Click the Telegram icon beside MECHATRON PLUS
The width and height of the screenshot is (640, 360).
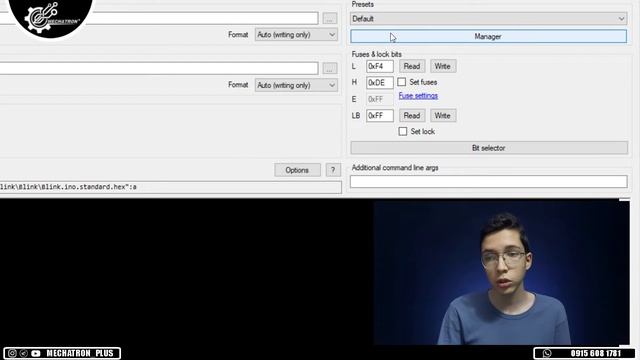tap(24, 353)
